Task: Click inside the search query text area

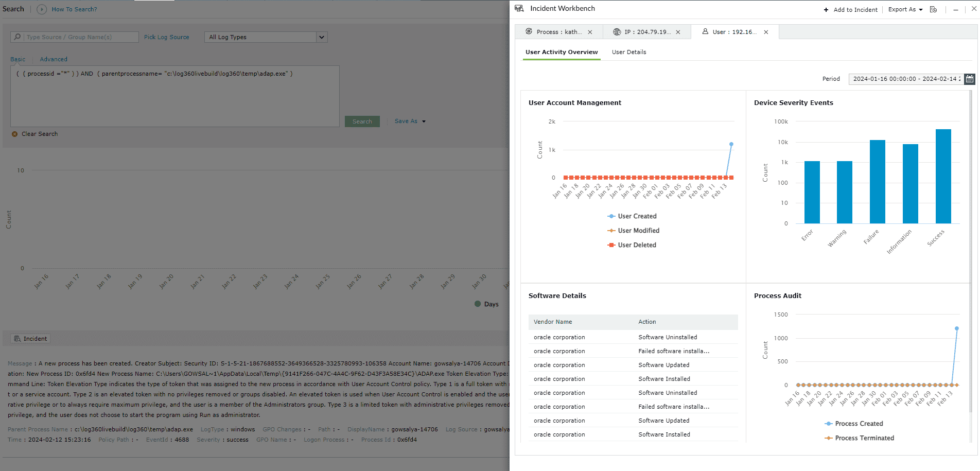Action: 175,96
